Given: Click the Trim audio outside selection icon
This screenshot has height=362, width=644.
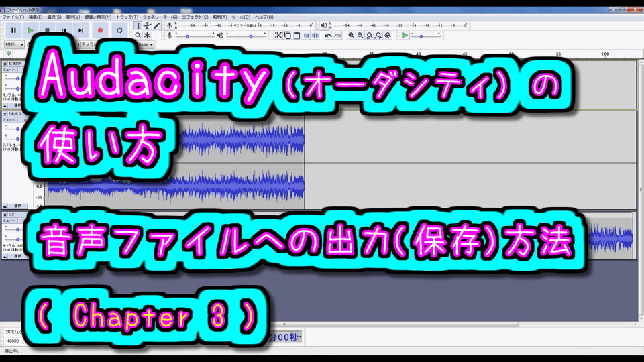Looking at the screenshot, I should pos(306,36).
